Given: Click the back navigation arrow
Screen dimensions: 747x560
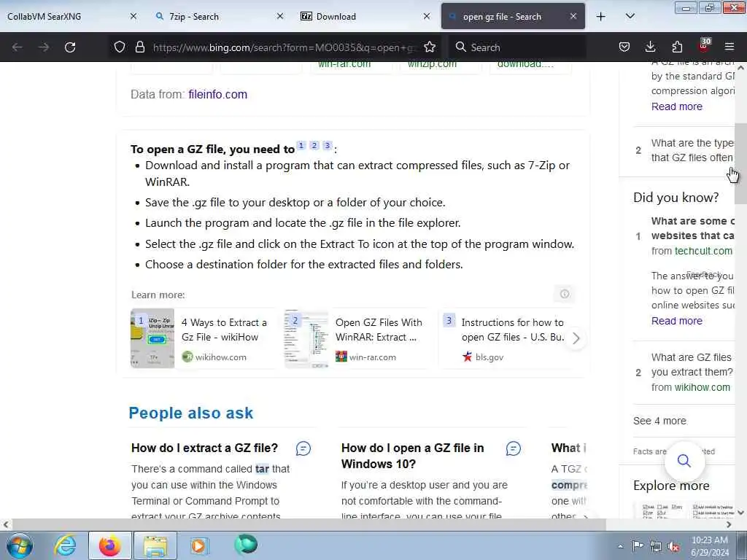Looking at the screenshot, I should 18,47.
